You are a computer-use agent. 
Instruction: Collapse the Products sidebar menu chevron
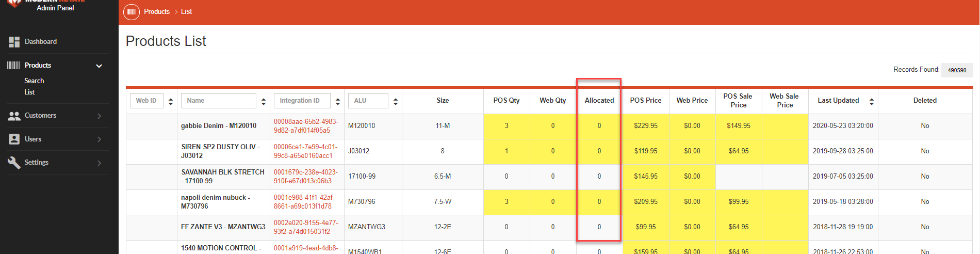(x=99, y=66)
